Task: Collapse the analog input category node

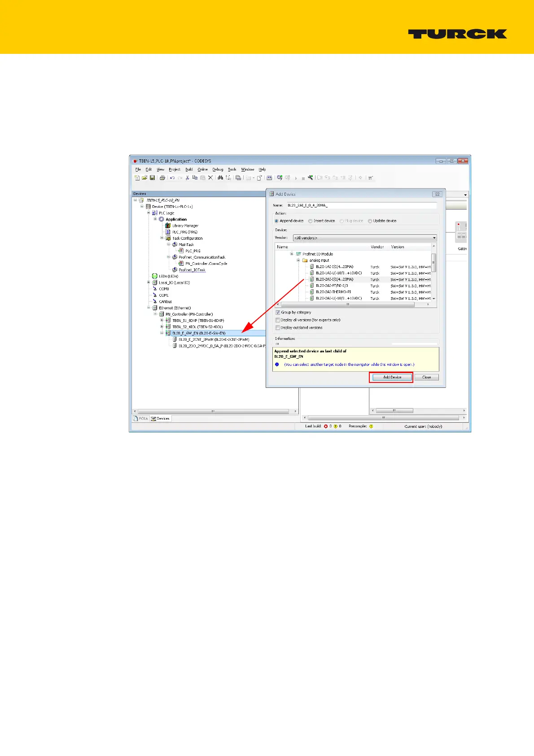Action: point(298,260)
